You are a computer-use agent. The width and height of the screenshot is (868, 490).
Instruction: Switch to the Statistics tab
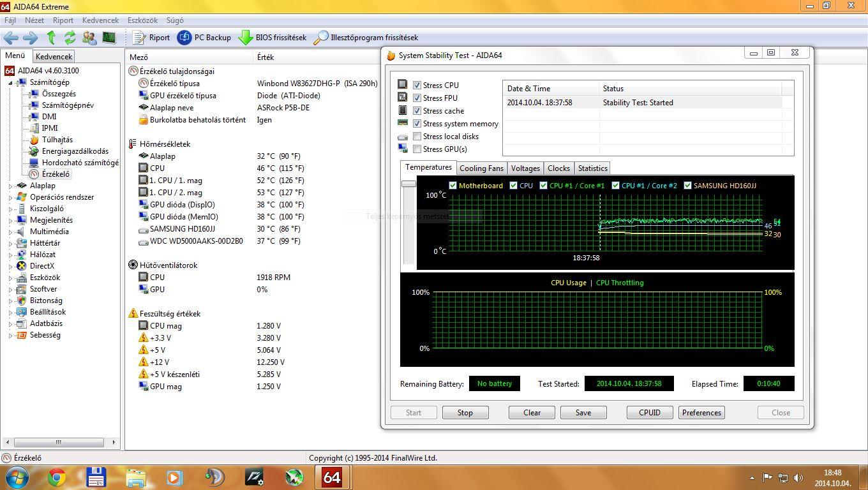point(592,168)
